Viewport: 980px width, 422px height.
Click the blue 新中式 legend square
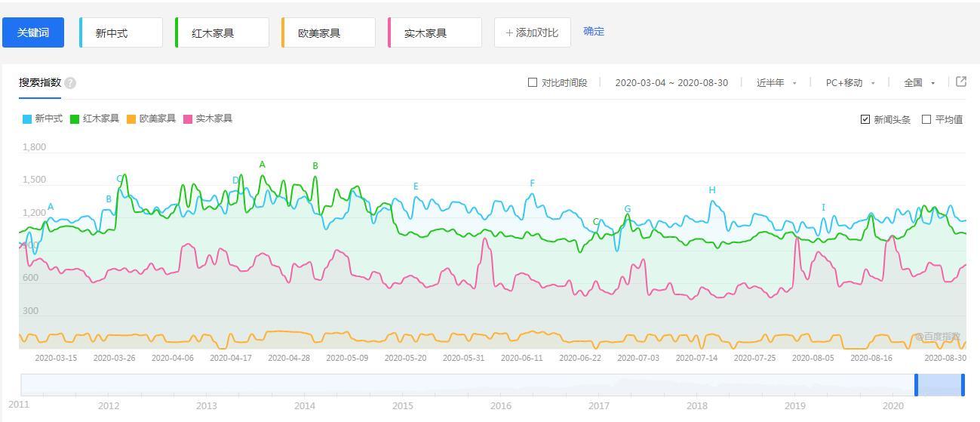(x=27, y=119)
